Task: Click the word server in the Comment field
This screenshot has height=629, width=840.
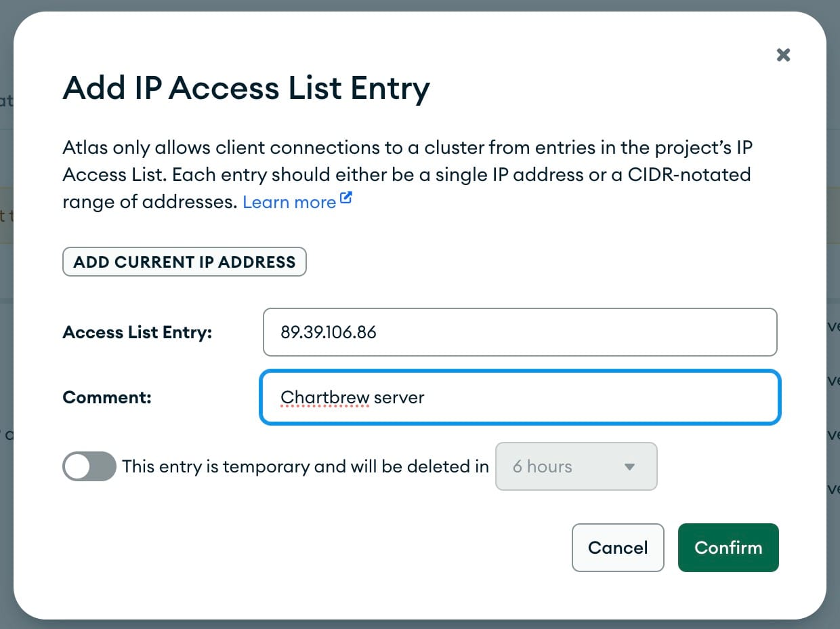Action: 399,397
